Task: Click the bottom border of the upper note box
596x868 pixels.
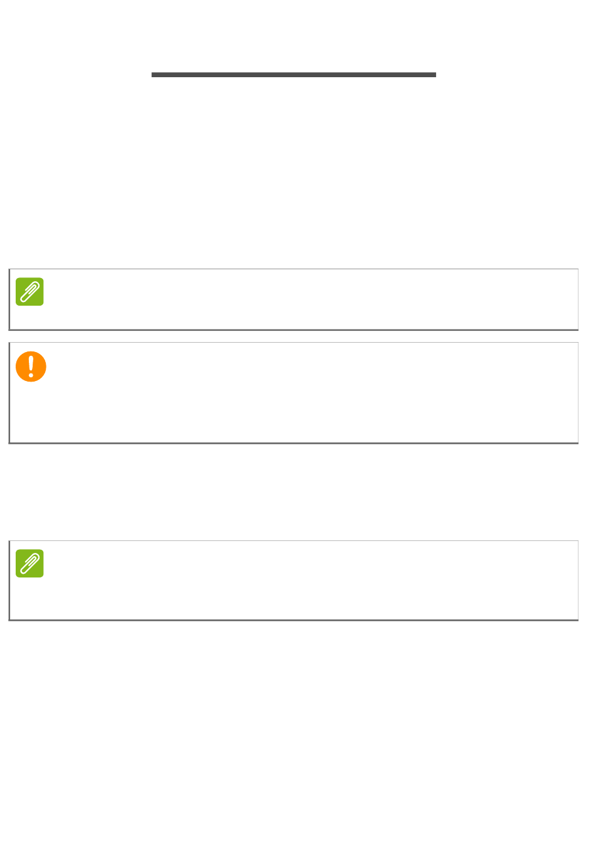Action: point(294,330)
